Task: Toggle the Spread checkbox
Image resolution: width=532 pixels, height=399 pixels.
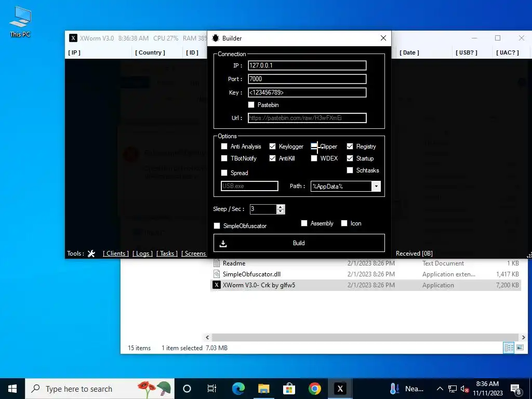Action: pos(224,172)
